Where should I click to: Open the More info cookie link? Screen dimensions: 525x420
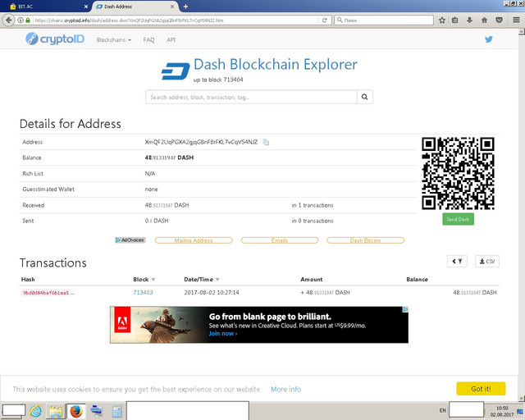(286, 389)
